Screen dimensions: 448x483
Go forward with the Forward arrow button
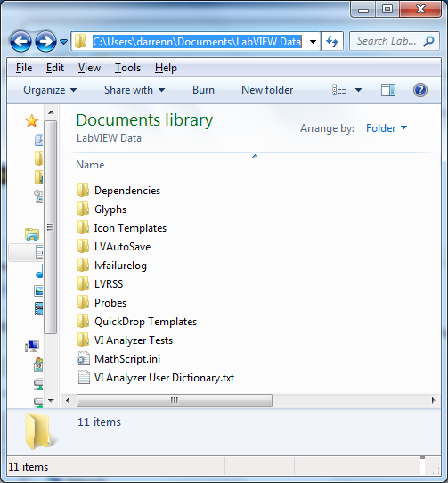coord(45,41)
